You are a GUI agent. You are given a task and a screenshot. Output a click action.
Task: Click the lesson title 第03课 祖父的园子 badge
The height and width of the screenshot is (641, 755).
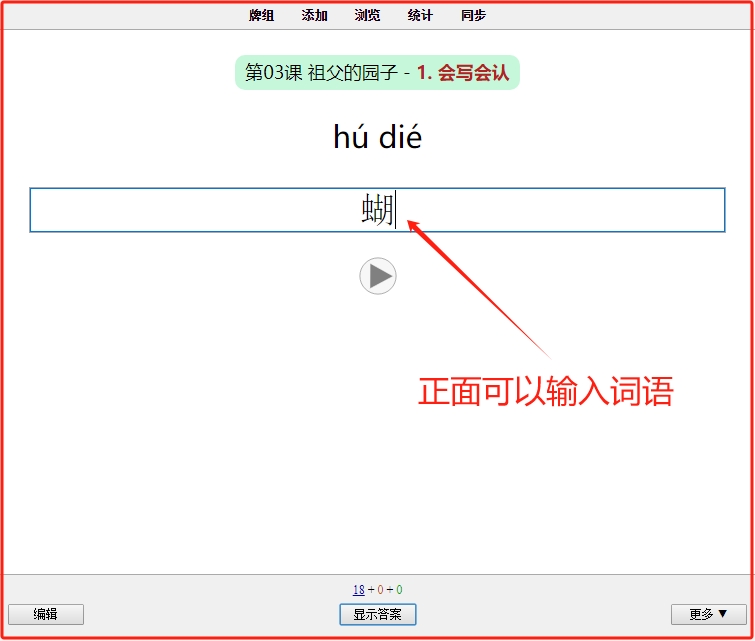point(378,72)
